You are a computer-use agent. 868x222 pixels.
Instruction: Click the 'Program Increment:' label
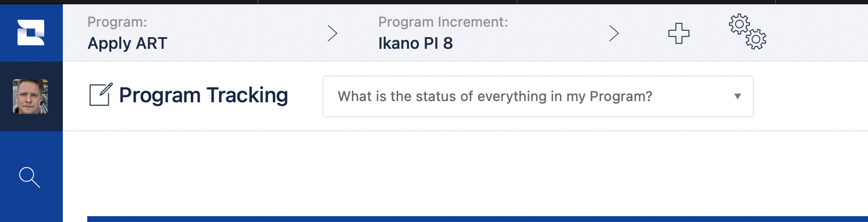pos(443,23)
